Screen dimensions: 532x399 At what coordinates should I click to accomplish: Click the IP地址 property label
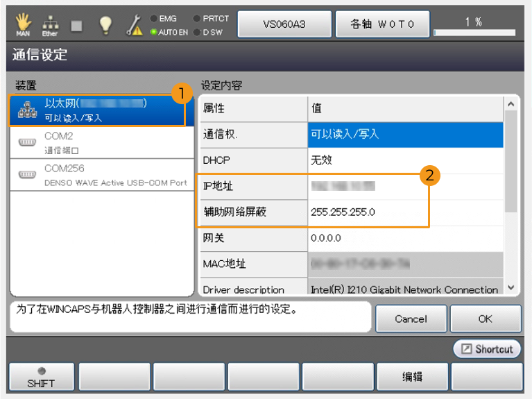tap(254, 187)
